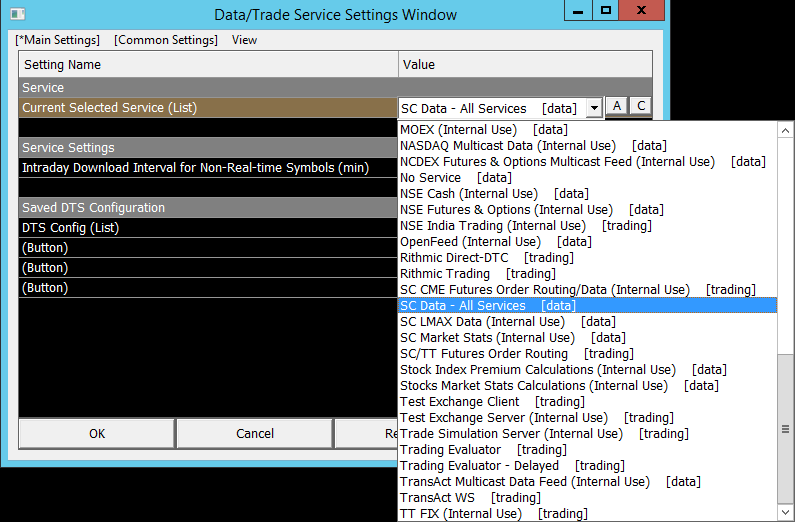
Task: Select Stocks Market Stats Calculations
Action: pyautogui.click(x=588, y=386)
